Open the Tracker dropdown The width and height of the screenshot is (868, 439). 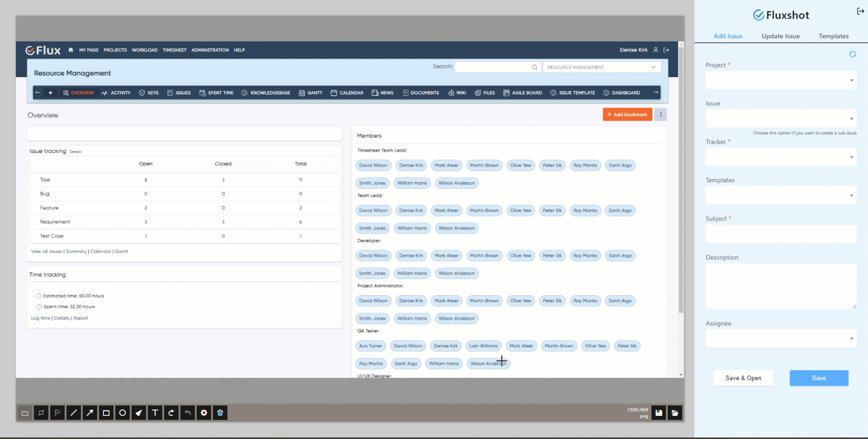coord(781,157)
